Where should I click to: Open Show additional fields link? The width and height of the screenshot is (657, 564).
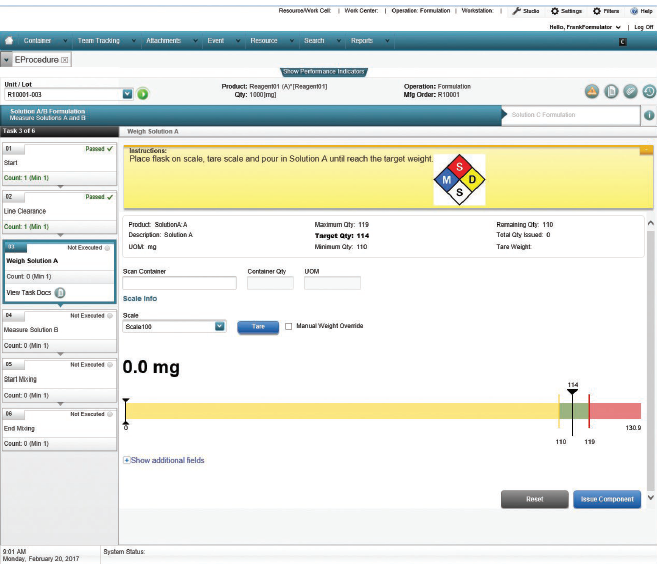(167, 460)
